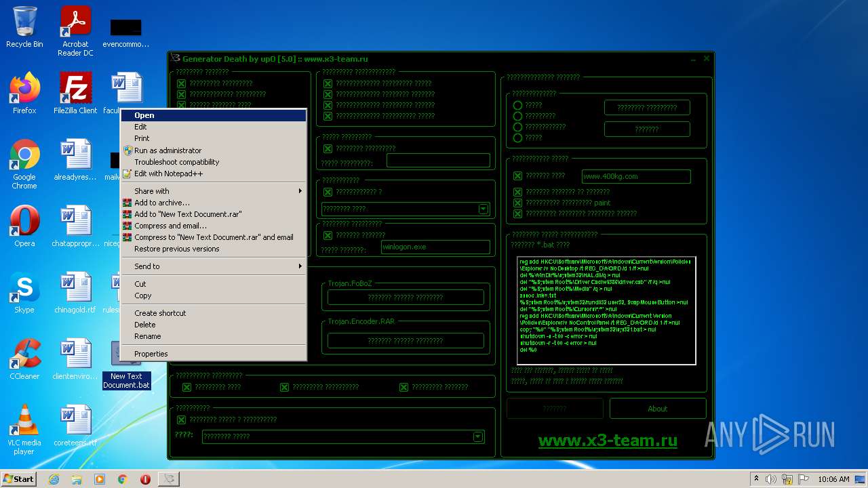Viewport: 868px width, 488px height.
Task: Expand the Send to submenu
Action: coord(214,266)
